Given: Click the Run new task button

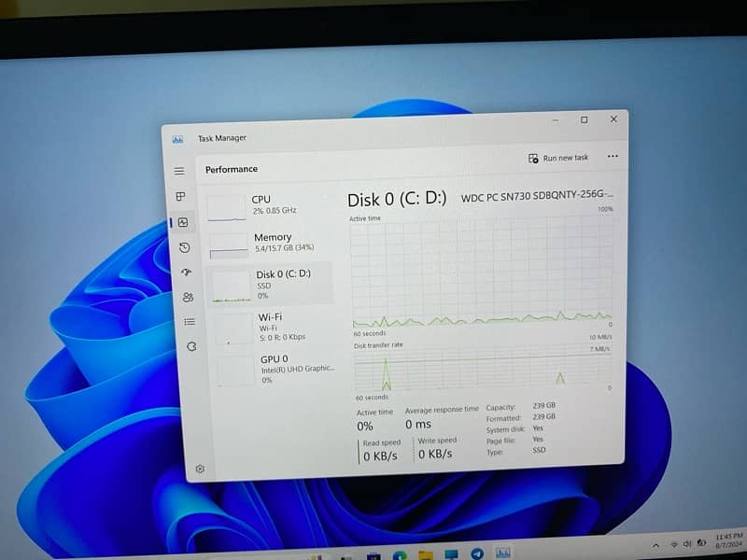Looking at the screenshot, I should (559, 159).
